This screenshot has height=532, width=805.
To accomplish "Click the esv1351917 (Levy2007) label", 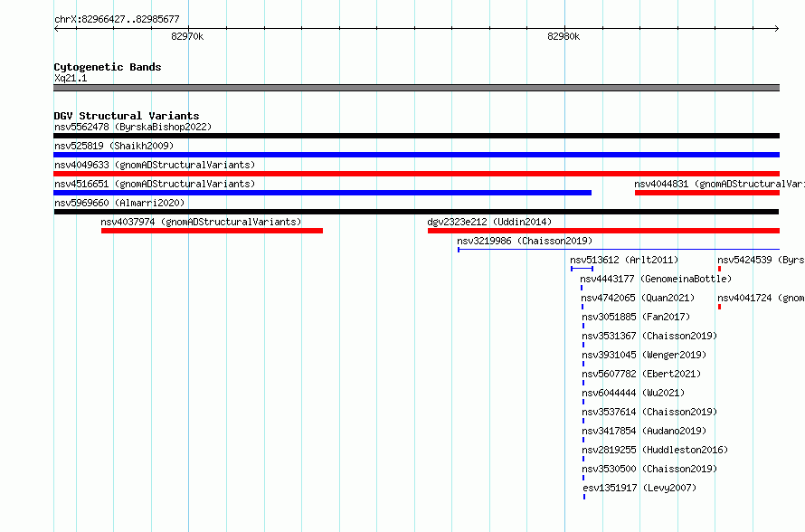I will (639, 488).
